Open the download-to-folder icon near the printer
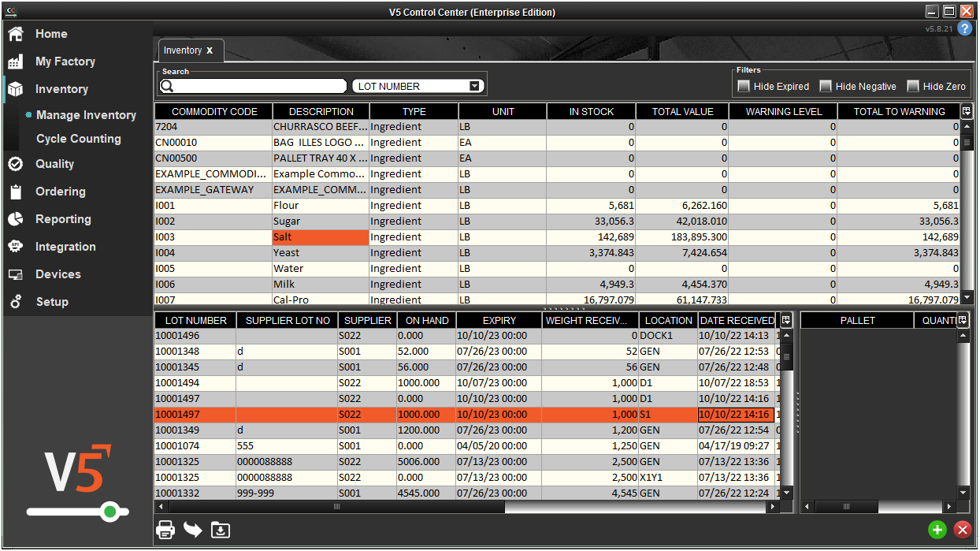The width and height of the screenshot is (980, 551). [221, 530]
